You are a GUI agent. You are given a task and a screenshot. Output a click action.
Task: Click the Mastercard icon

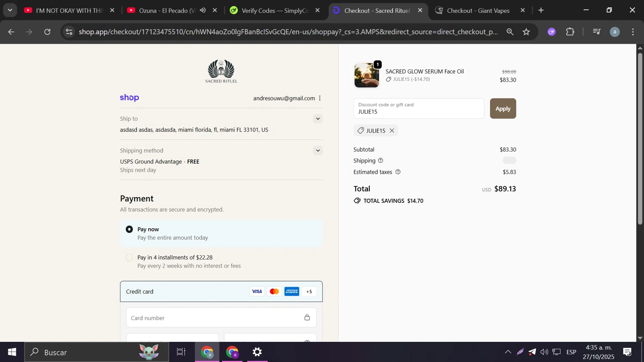point(274,292)
